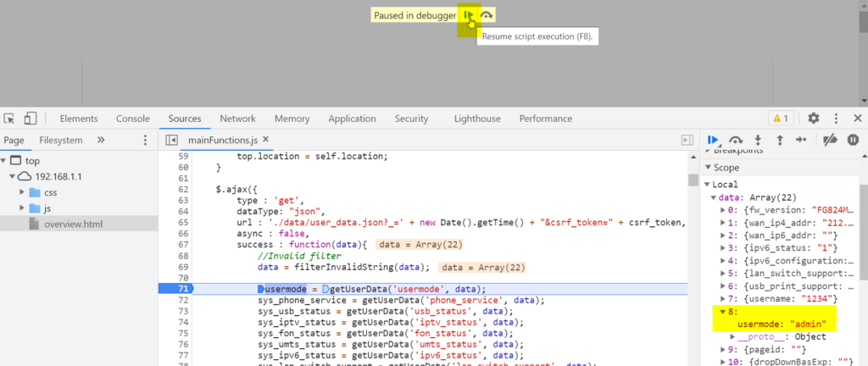
Task: Step into next function call
Action: [x=758, y=140]
